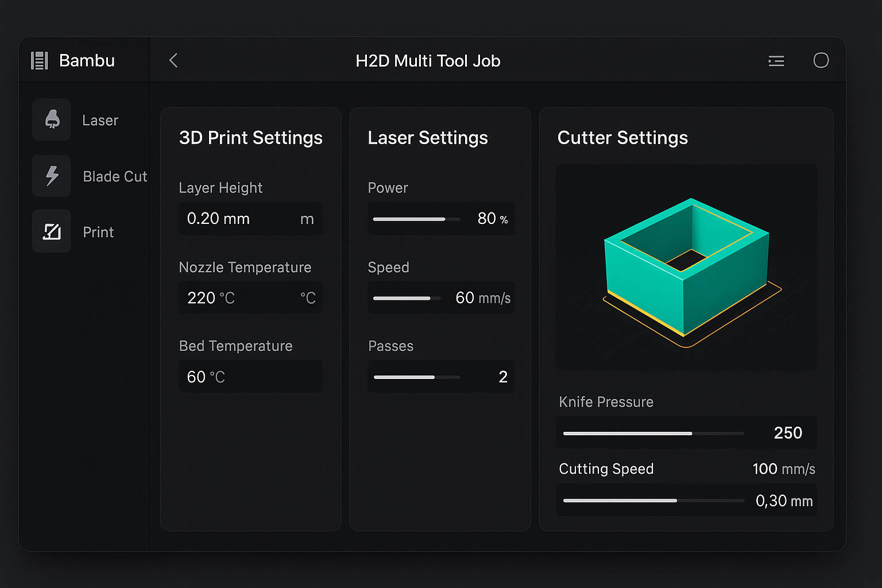Click the 'Cutting Speed' label
Screen dimensions: 882x588
[606, 469]
